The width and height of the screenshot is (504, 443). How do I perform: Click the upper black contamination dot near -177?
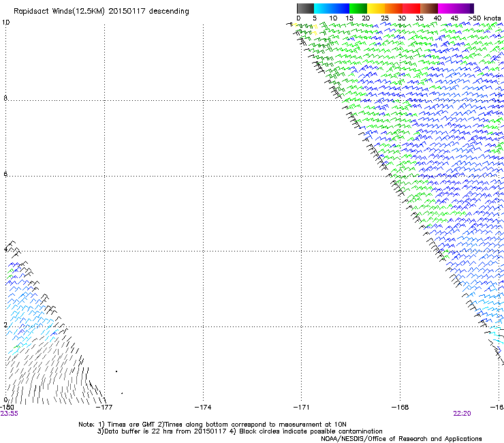pyautogui.click(x=116, y=371)
